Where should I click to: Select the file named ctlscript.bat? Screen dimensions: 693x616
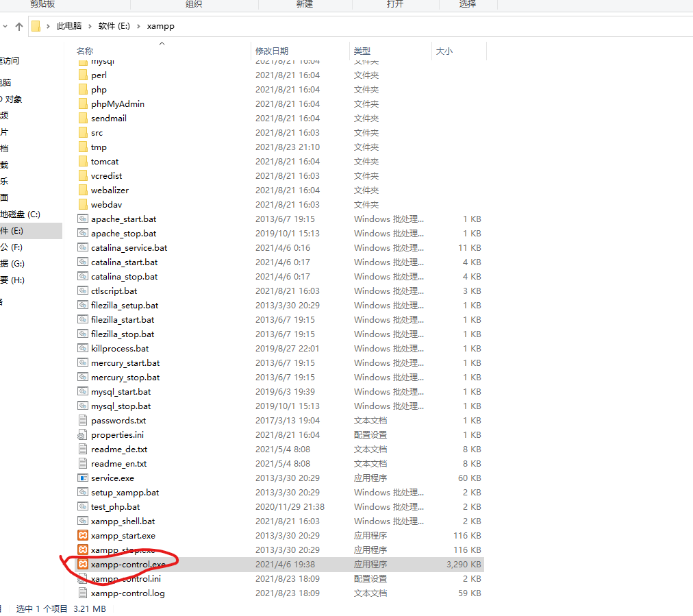point(114,291)
